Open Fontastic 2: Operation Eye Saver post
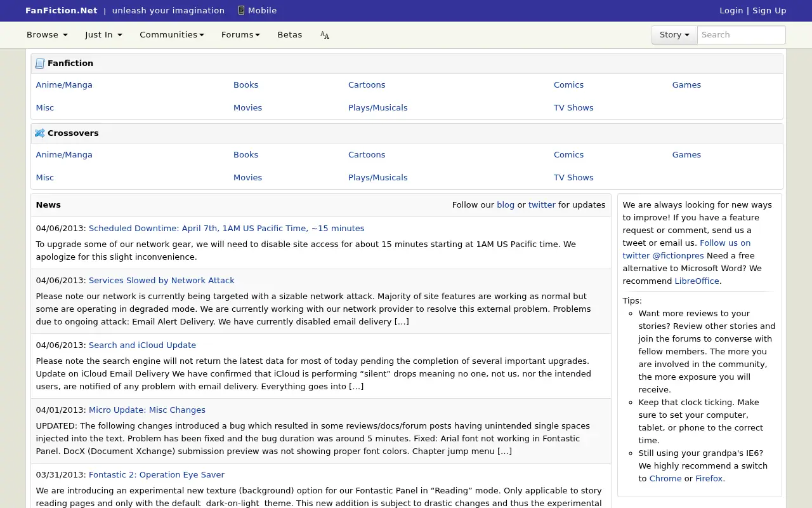Screen dimensions: 812x508 click(x=157, y=475)
